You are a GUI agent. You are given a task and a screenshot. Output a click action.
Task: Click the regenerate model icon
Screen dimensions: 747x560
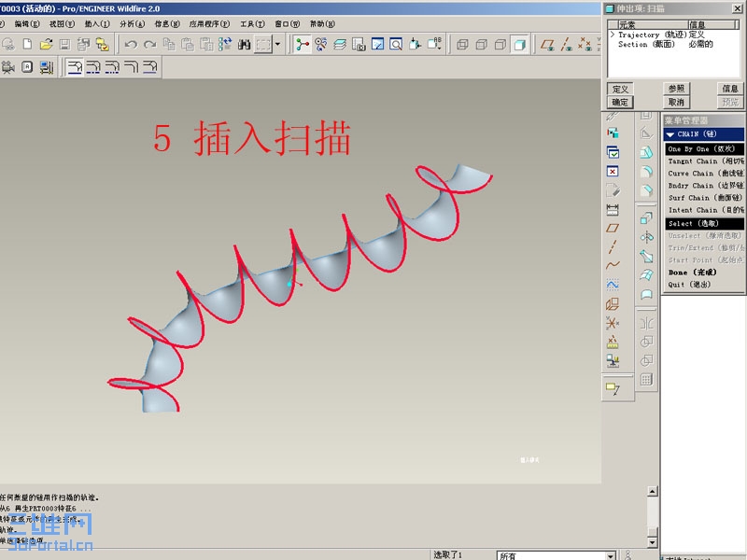(225, 44)
